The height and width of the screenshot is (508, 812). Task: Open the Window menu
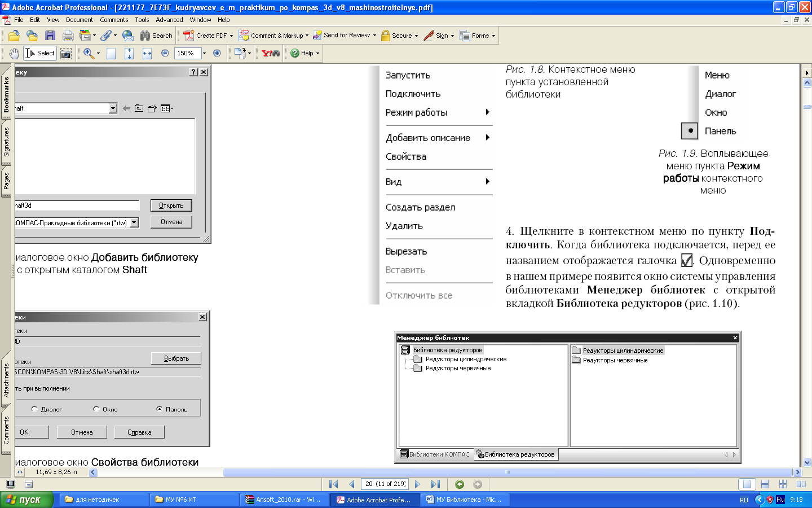(200, 20)
